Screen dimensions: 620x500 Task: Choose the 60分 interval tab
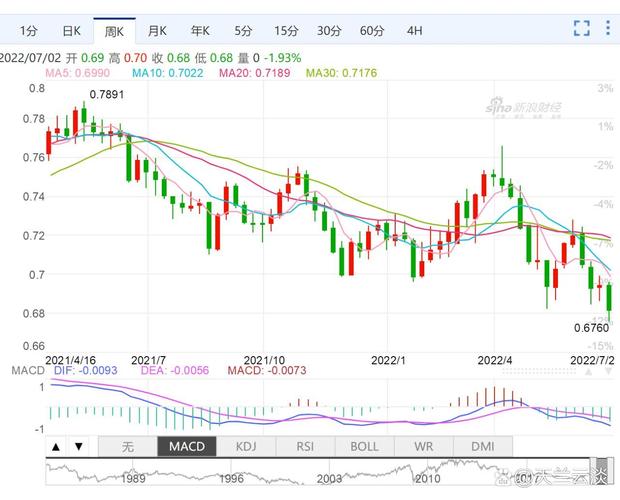tap(372, 31)
